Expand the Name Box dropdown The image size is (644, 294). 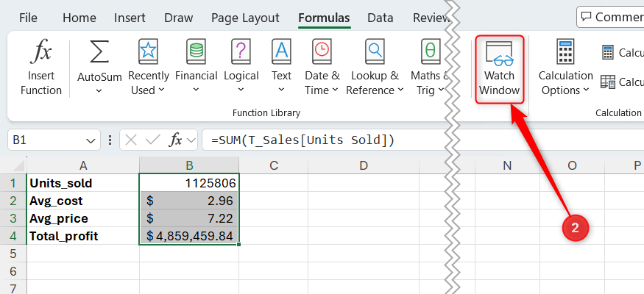pos(91,140)
